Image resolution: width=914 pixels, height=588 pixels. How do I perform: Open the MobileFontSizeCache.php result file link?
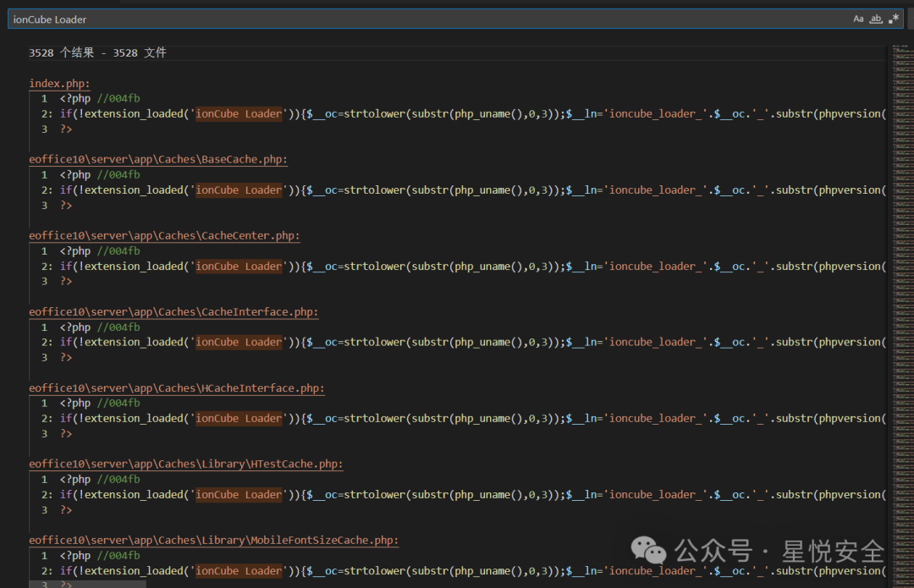[214, 541]
